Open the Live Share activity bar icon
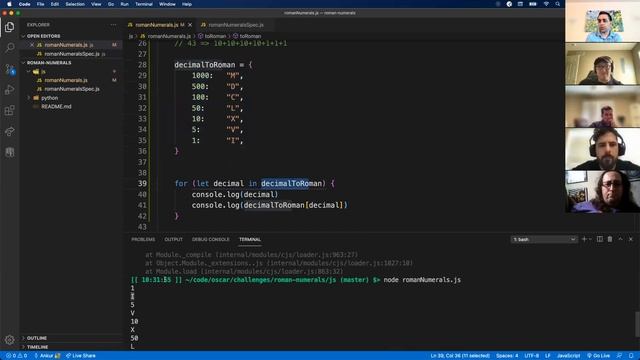Screen dimensions: 640x360 [x=9, y=131]
